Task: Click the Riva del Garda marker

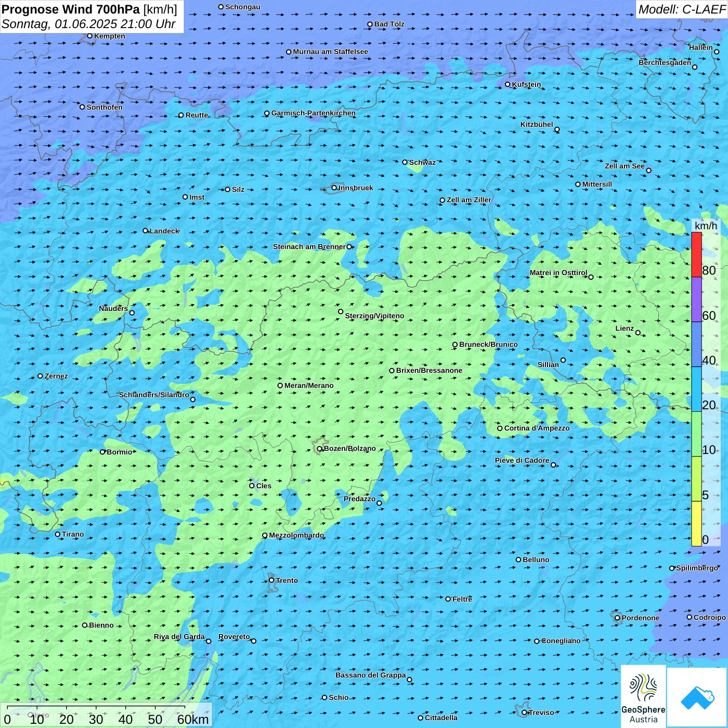Action: click(209, 641)
